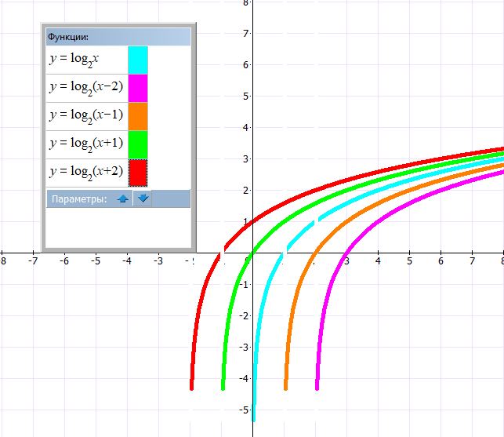This screenshot has height=437, width=504.
Task: Open the orange swatch for log₂(x−1)
Action: point(137,116)
